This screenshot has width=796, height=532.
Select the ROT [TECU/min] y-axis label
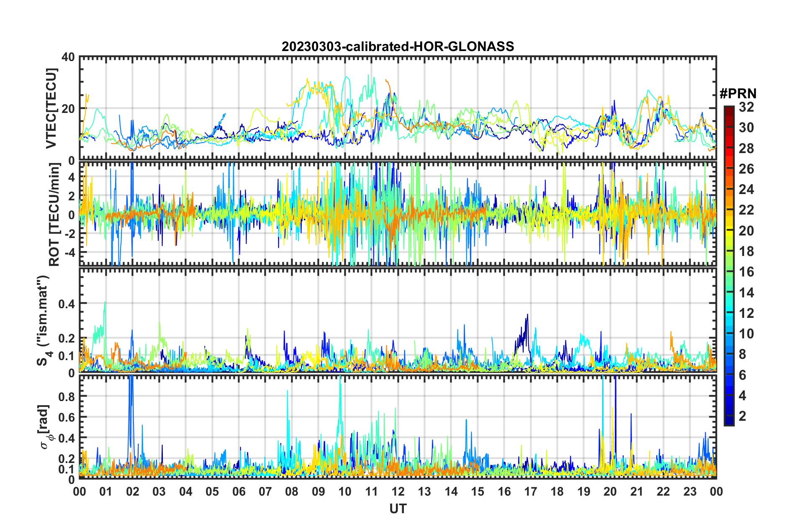click(54, 215)
